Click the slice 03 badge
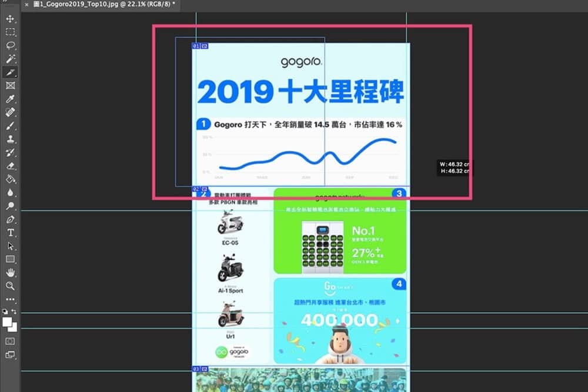This screenshot has height=392, width=588. (200, 369)
